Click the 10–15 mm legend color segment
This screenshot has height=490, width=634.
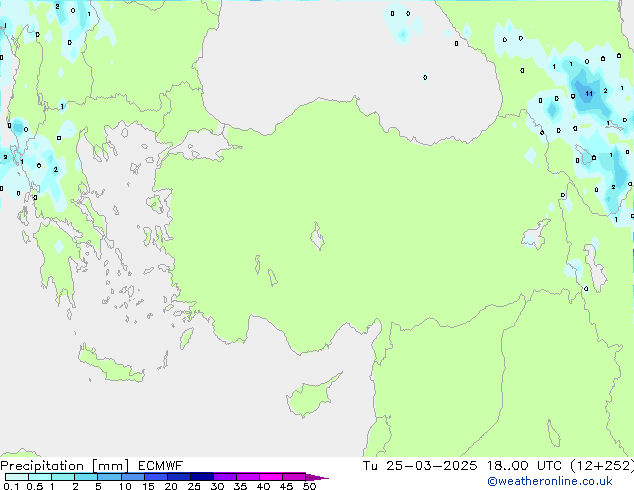click(133, 477)
